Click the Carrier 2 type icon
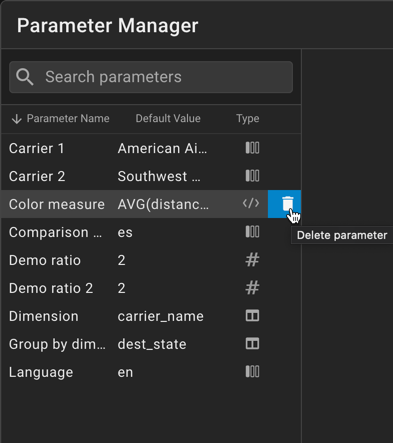The image size is (393, 443). [252, 176]
